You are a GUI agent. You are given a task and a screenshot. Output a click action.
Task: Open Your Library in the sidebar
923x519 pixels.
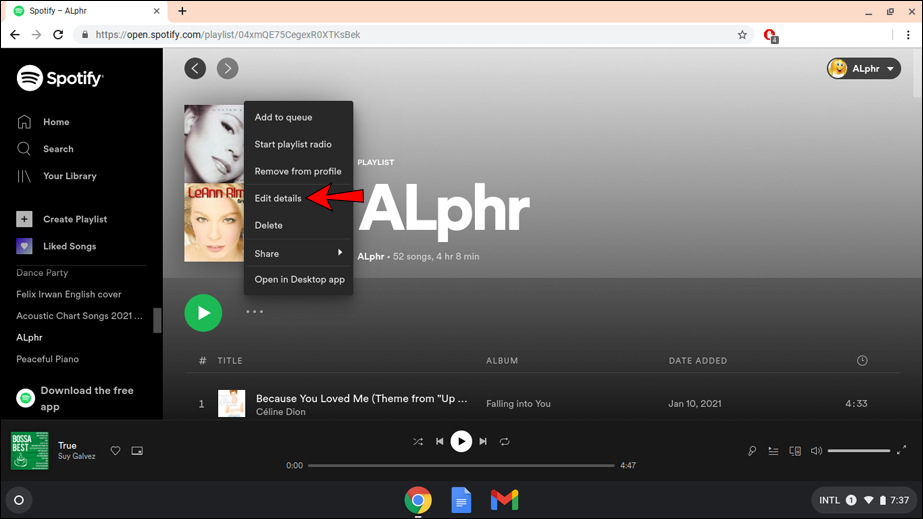[x=57, y=176]
